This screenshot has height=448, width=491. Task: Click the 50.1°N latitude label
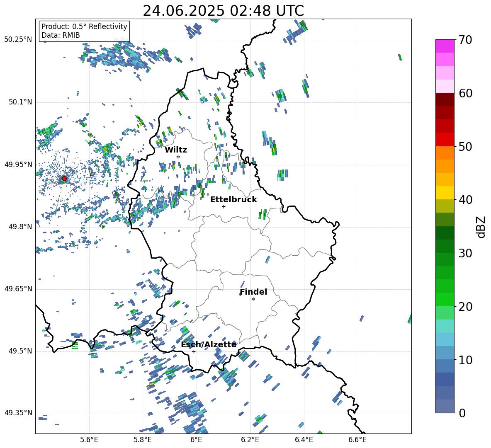click(x=20, y=102)
